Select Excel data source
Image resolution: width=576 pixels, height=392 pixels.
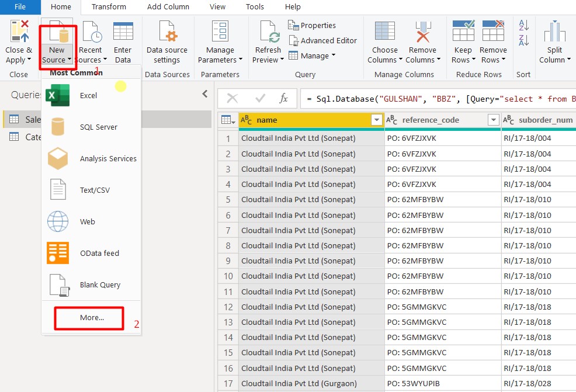(91, 96)
